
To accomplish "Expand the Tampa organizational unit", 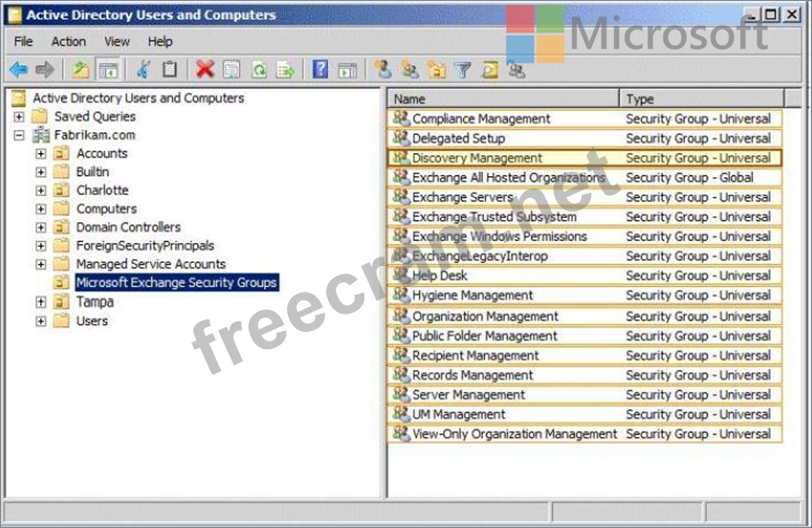I will 41,302.
